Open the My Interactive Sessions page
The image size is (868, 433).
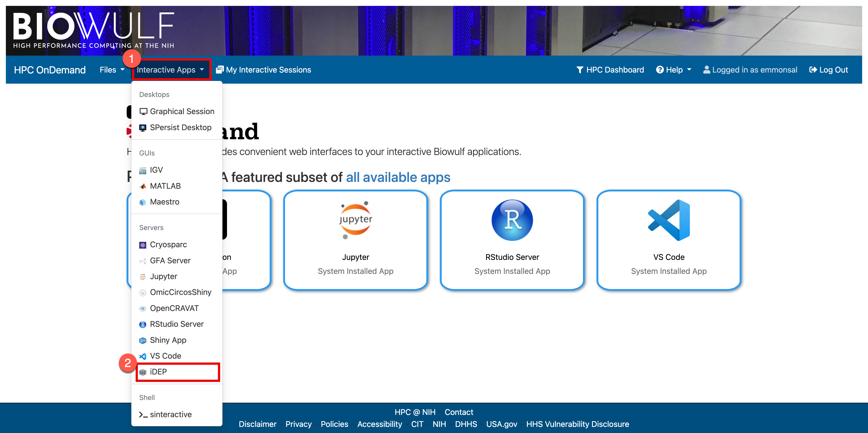264,70
